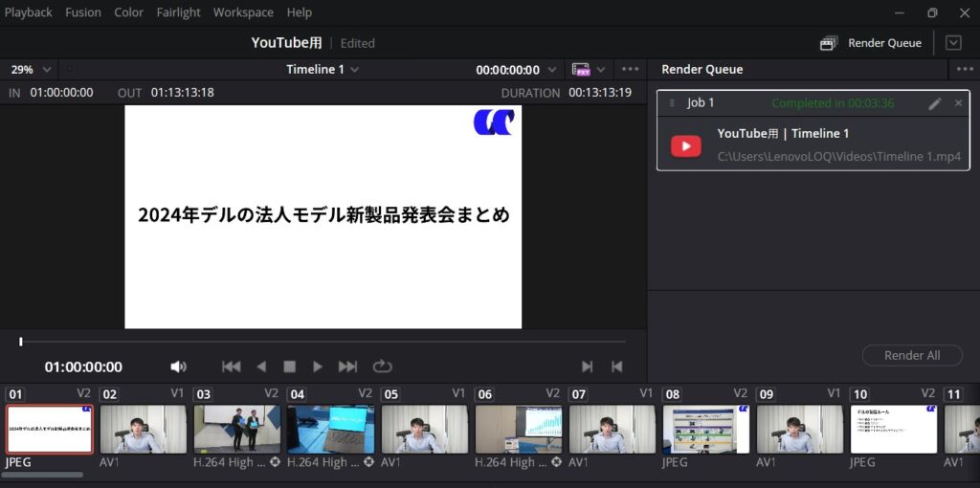Select clip 10 JPEG thumbnail
This screenshot has width=980, height=488.
(894, 430)
